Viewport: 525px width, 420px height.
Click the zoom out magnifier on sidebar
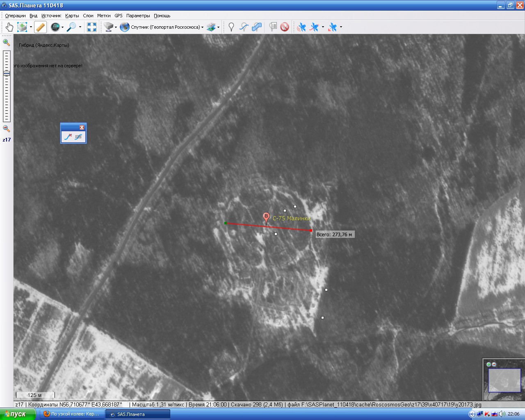(x=6, y=128)
